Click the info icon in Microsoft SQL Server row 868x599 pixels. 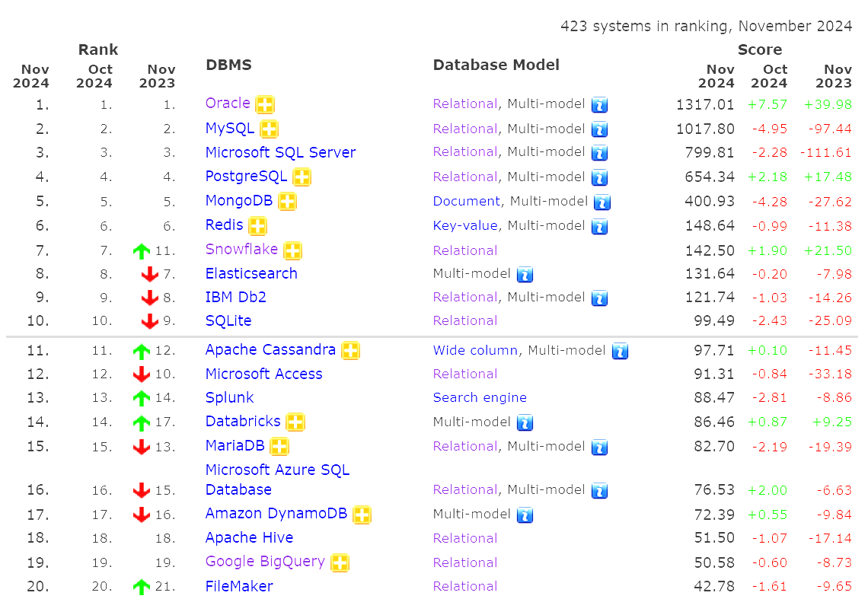click(x=599, y=153)
